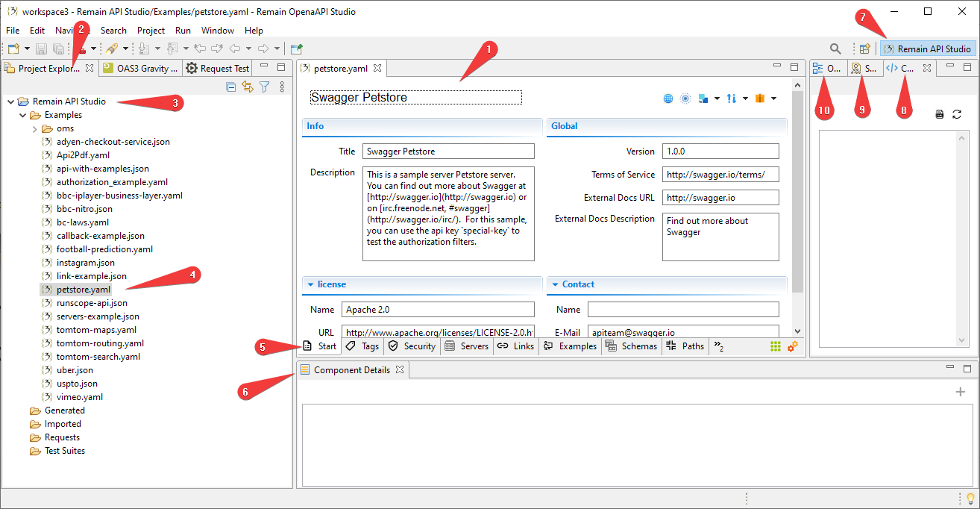980x509 pixels.
Task: Click the globe icon in petstore editor
Action: coord(668,99)
